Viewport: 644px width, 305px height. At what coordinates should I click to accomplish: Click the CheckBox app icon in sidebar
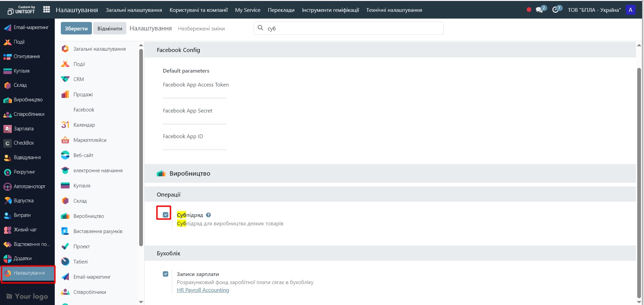(7, 143)
